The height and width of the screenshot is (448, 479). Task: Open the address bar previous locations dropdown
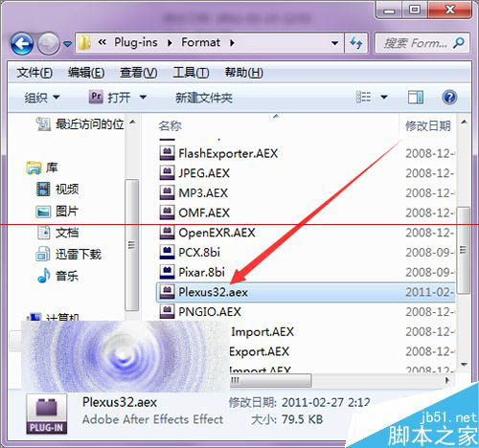[x=334, y=43]
